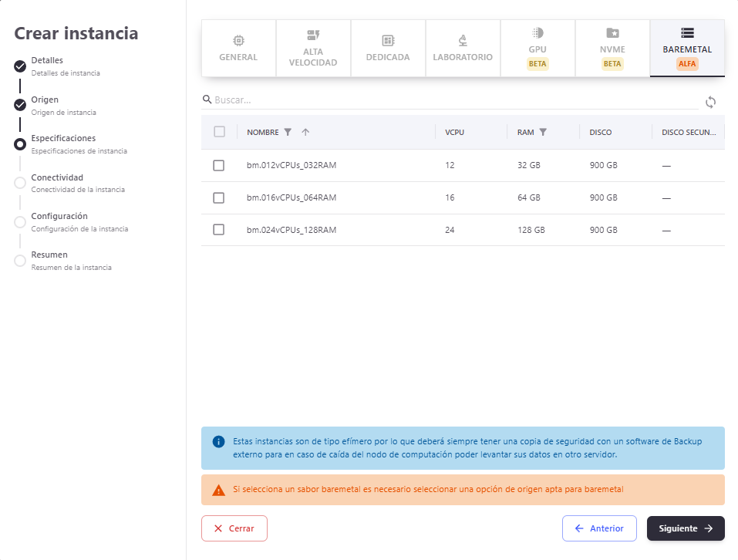Click the completed Detalles step checkmark
The height and width of the screenshot is (560, 738).
(x=20, y=66)
